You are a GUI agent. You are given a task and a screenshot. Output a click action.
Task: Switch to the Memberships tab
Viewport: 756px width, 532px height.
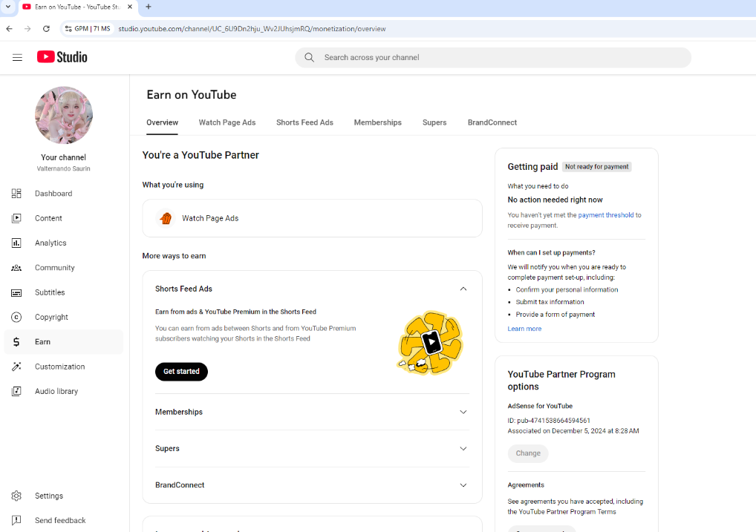377,122
